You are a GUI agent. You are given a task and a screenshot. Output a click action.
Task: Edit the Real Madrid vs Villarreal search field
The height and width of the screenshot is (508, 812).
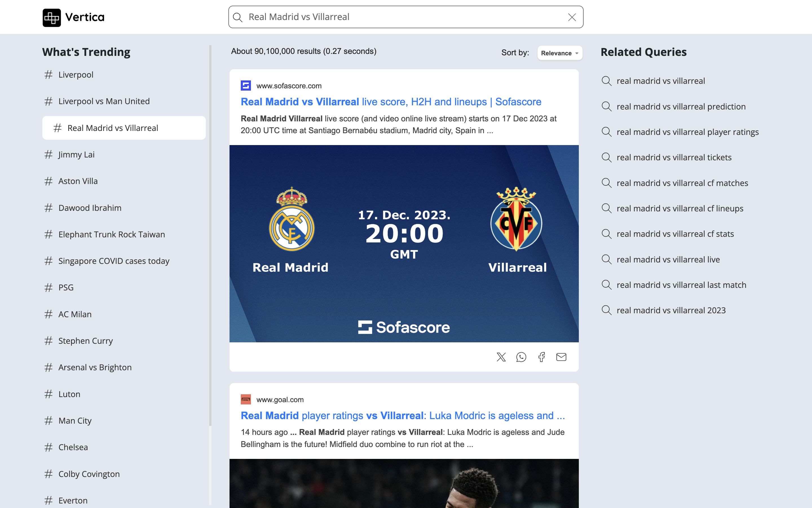point(406,17)
